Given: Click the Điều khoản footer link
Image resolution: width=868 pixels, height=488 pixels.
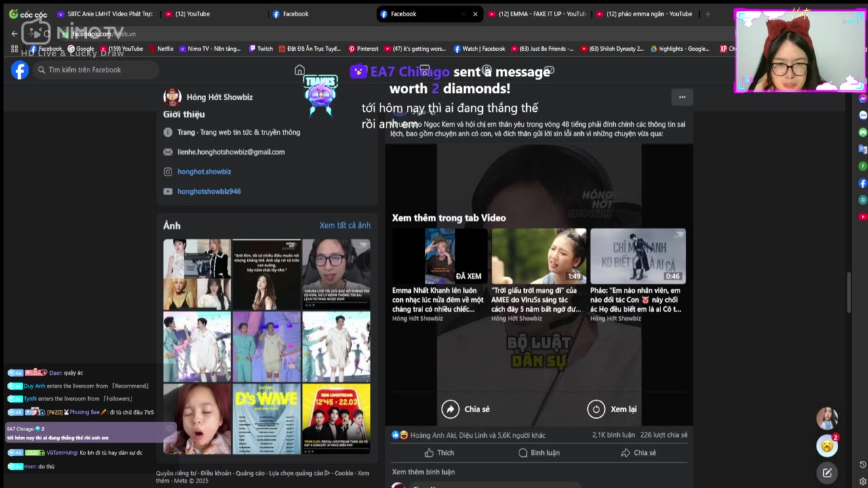Looking at the screenshot, I should point(216,473).
